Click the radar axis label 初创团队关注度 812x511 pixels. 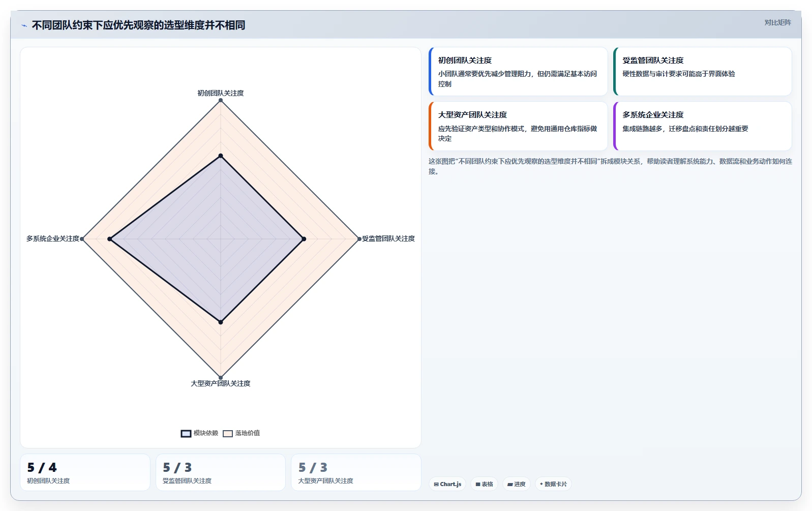[221, 93]
